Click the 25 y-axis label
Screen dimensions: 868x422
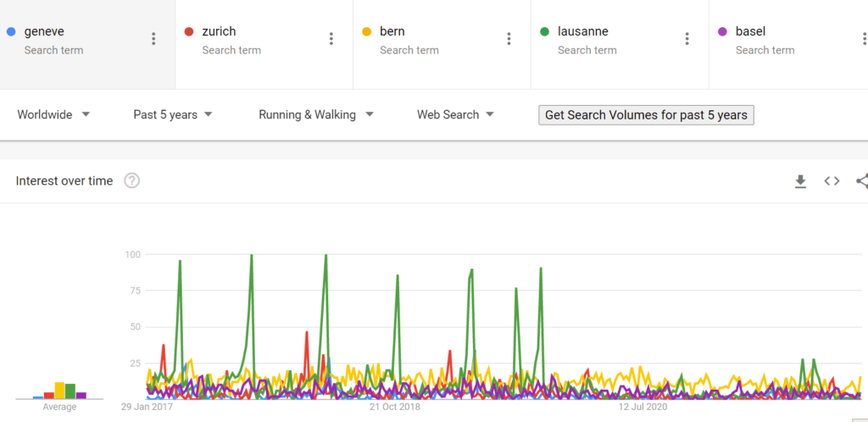135,364
